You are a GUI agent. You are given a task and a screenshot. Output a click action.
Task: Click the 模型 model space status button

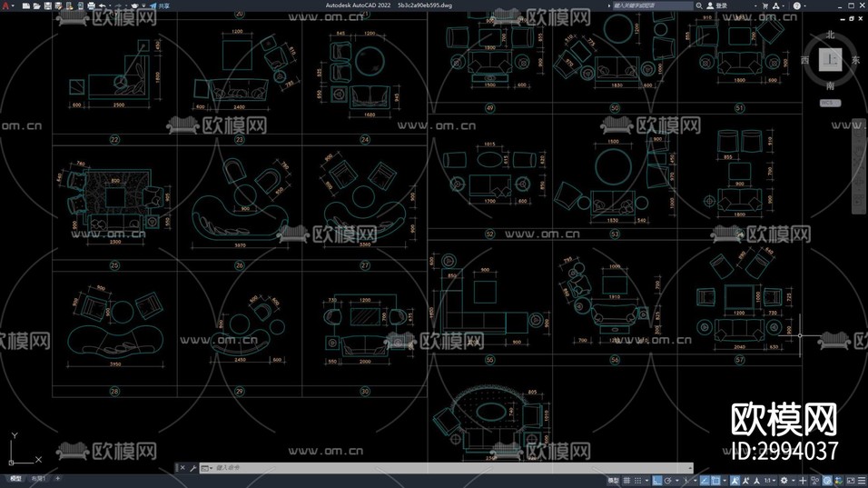click(x=614, y=480)
